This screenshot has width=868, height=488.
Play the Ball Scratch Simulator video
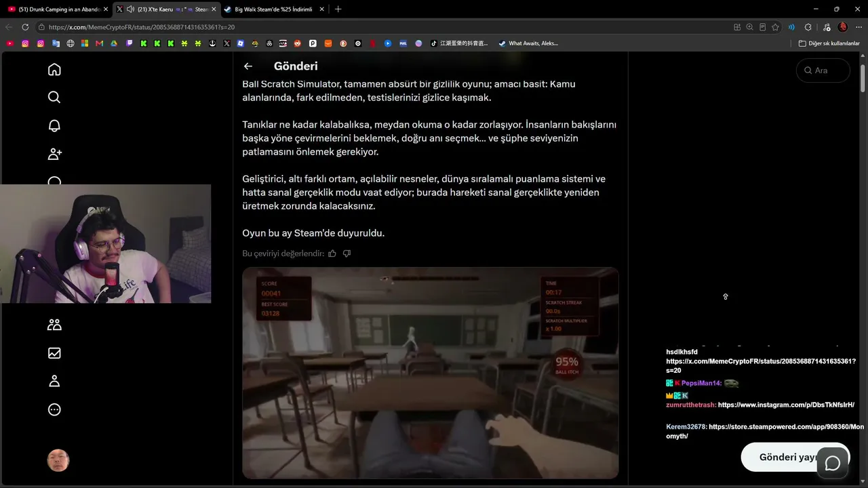pos(431,373)
